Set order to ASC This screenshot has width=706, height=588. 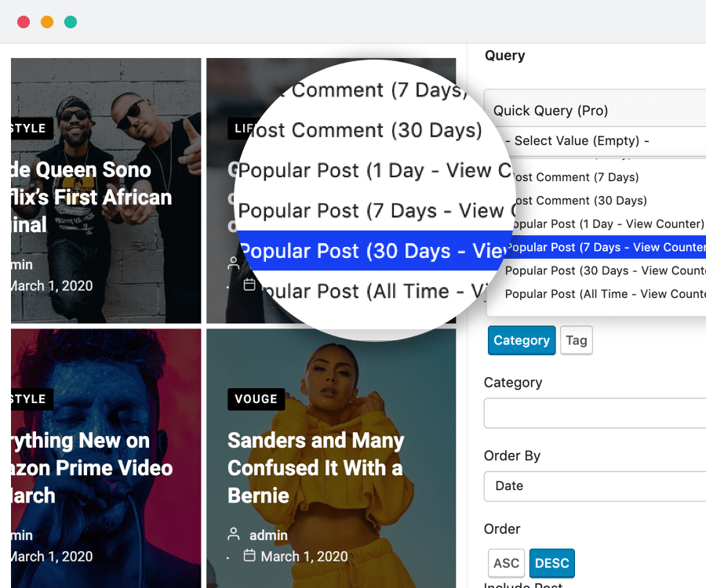click(x=506, y=563)
